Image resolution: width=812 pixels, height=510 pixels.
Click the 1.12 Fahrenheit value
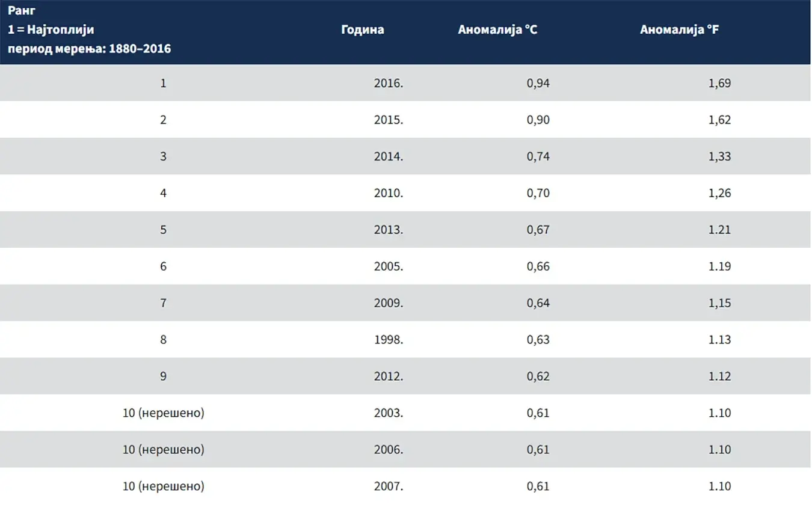pos(719,376)
